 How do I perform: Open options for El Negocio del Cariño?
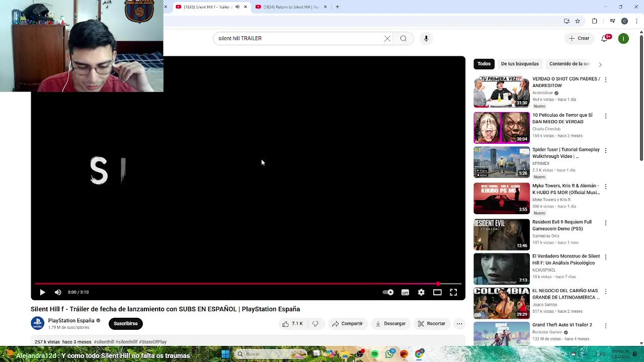point(606,292)
